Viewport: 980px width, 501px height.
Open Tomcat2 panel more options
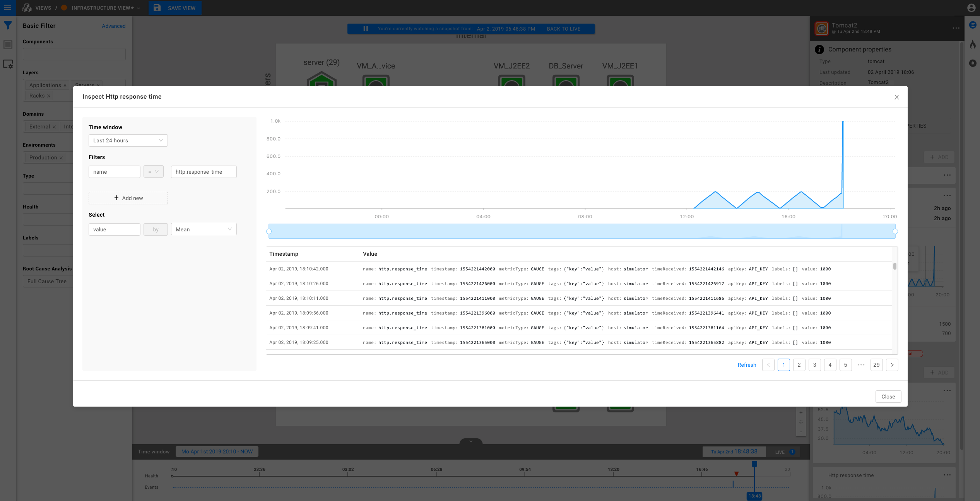click(956, 28)
